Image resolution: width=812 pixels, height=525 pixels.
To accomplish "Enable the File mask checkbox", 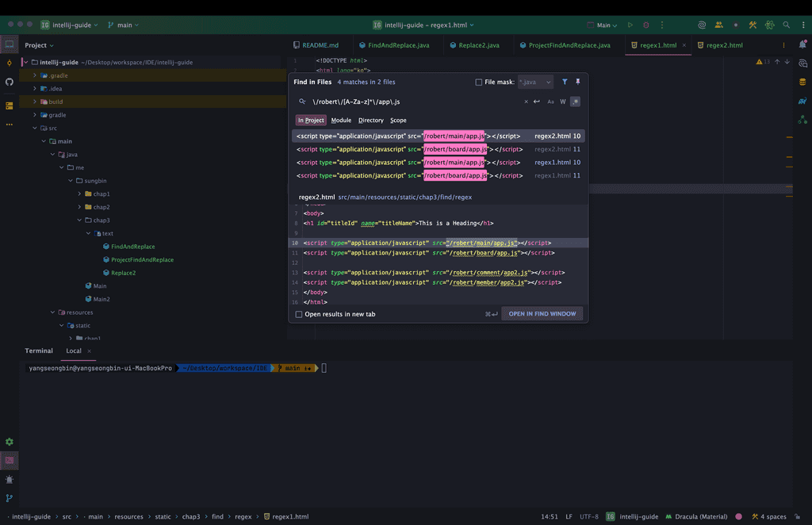I will (x=479, y=82).
